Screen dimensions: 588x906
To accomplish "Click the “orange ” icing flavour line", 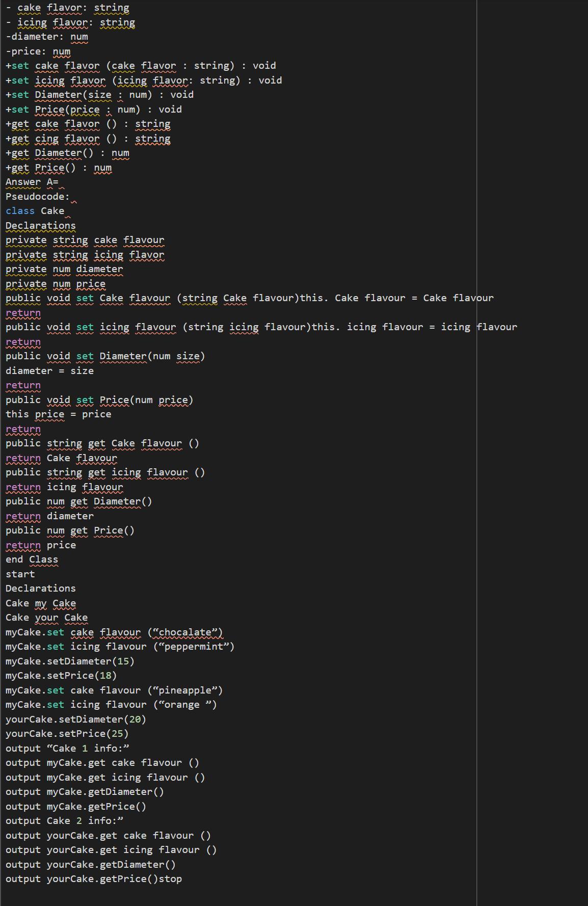I will click(112, 705).
